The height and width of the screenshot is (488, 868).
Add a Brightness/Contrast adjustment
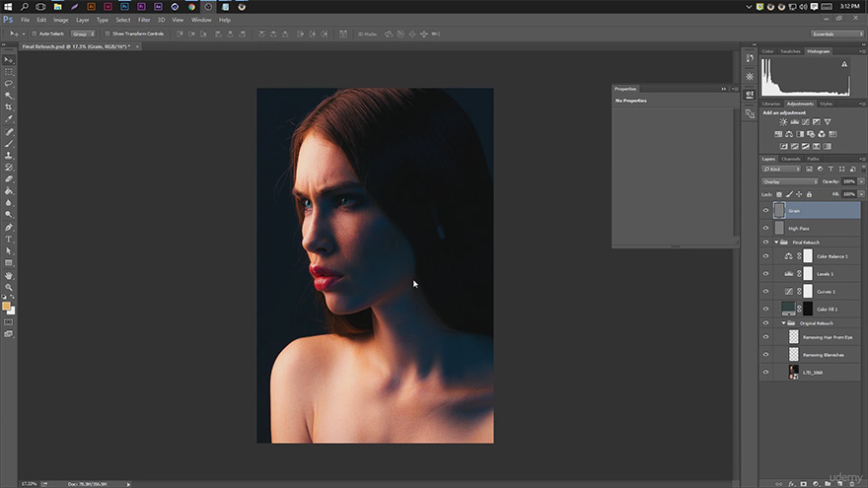[x=783, y=121]
